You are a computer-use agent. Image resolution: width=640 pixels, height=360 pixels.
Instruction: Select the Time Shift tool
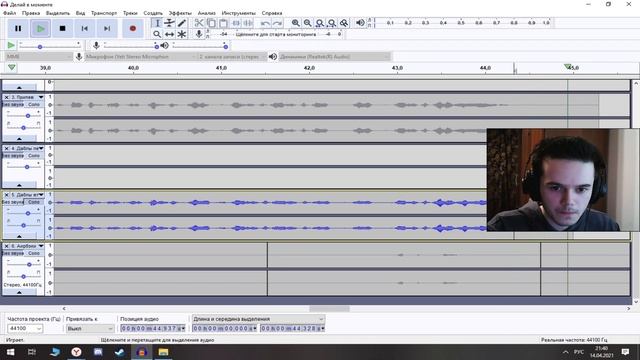(169, 34)
